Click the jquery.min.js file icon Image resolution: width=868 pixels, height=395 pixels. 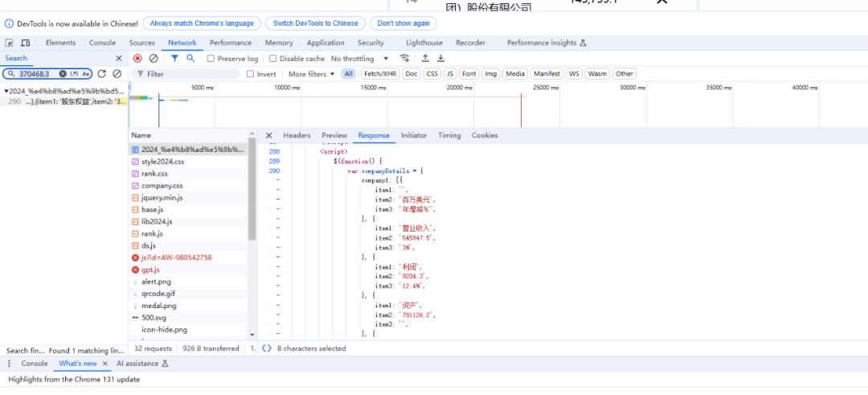pyautogui.click(x=136, y=198)
